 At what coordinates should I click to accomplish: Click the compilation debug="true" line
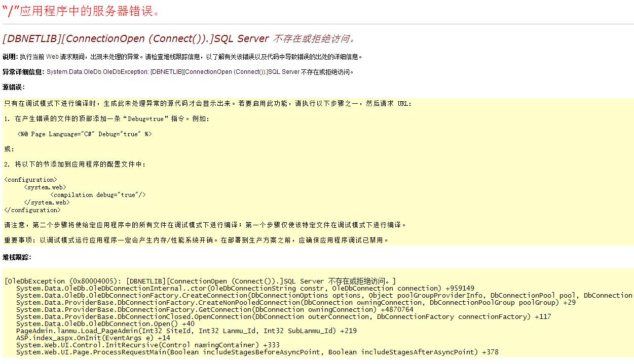click(x=98, y=194)
